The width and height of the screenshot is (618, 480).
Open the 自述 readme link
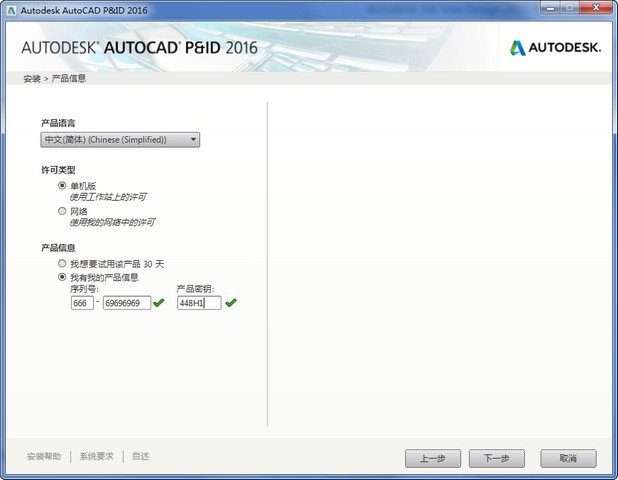(x=140, y=456)
